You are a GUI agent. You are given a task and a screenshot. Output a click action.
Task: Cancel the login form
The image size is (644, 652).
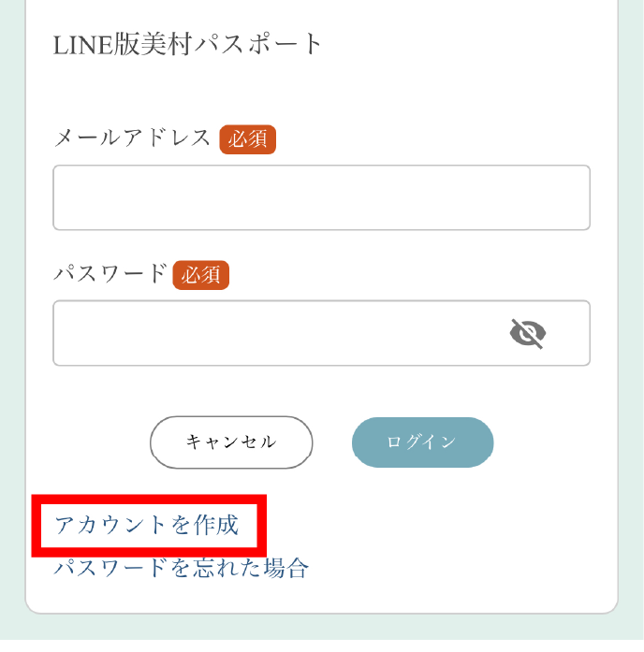(x=231, y=442)
